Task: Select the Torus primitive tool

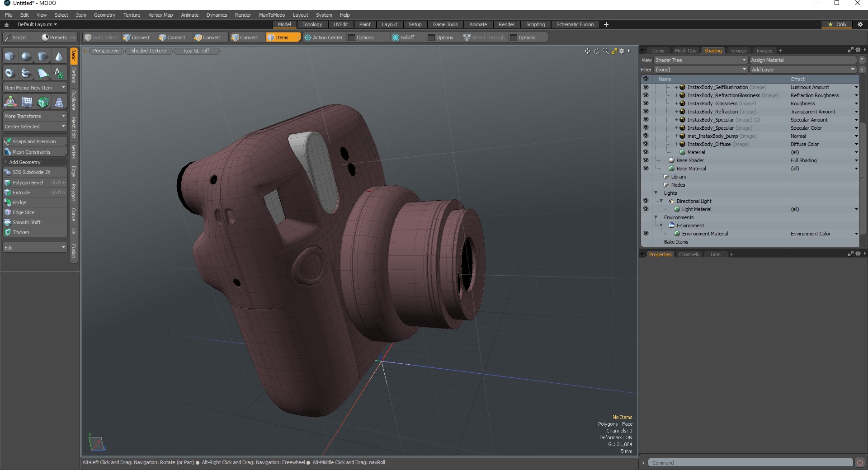Action: click(9, 73)
